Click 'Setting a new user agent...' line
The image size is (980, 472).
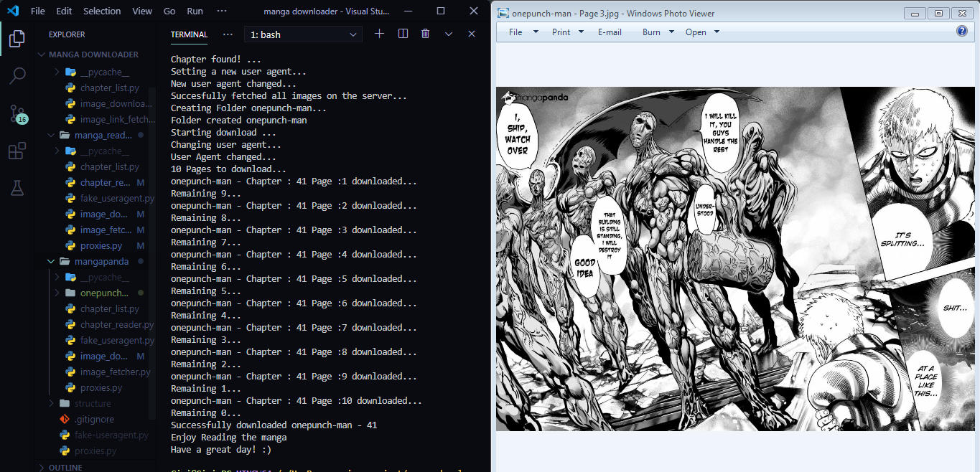(x=238, y=72)
